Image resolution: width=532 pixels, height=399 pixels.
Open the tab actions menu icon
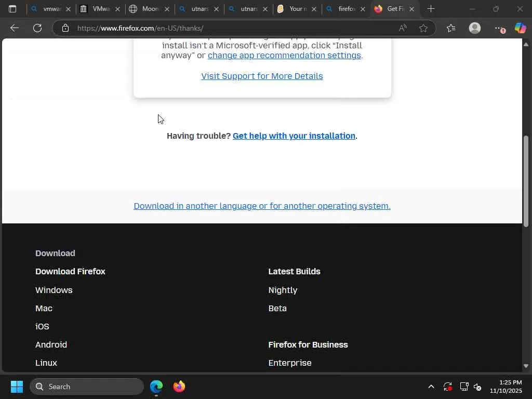tap(12, 9)
